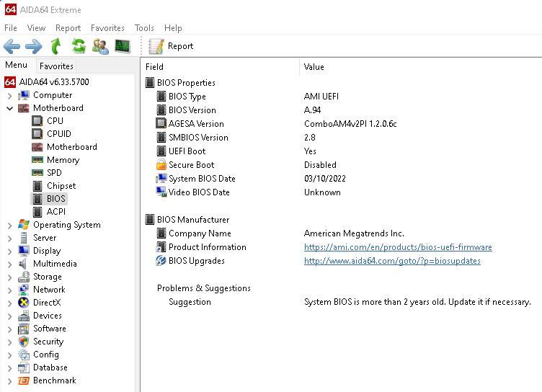Expand the DirectX tree node
The image size is (542, 392).
tap(9, 303)
